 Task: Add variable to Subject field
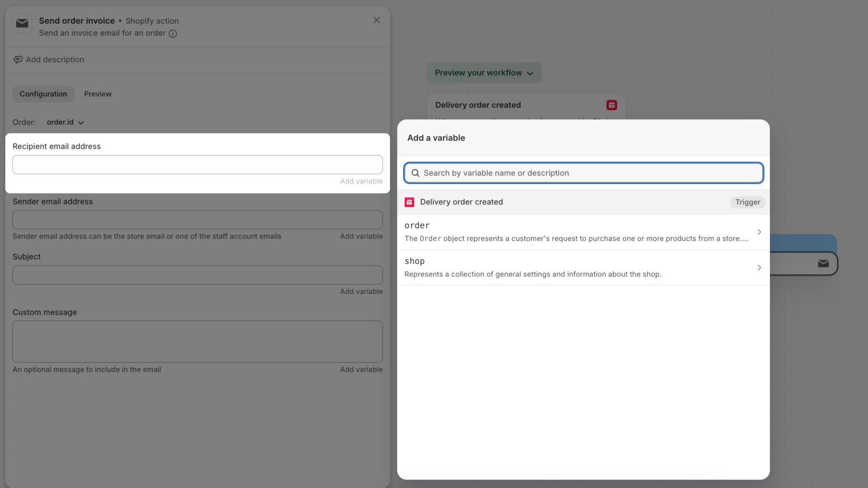361,292
